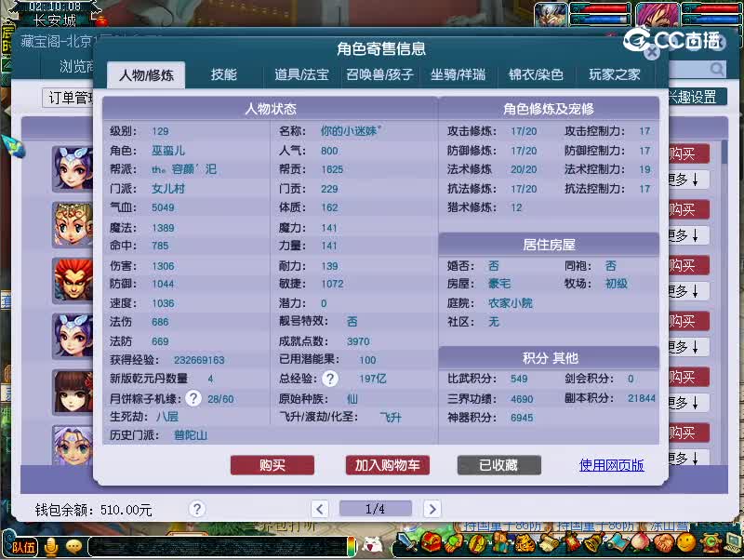Click the 1/4 page number field
This screenshot has width=744, height=560.
[x=376, y=509]
